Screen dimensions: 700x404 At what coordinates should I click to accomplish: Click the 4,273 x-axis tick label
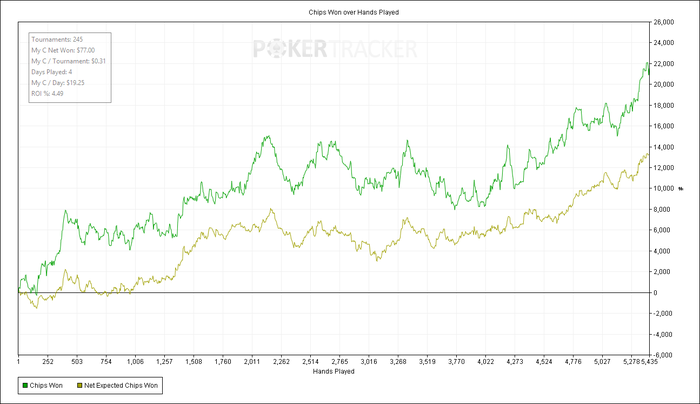point(515,362)
